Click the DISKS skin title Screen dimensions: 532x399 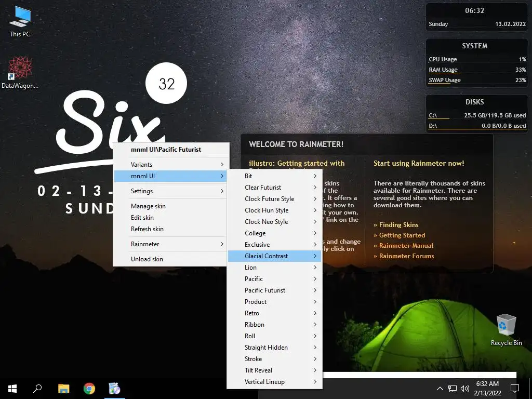coord(475,102)
